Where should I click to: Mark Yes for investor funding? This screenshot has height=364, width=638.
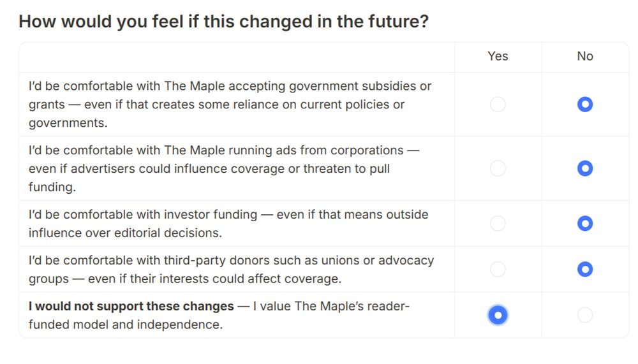tap(498, 223)
